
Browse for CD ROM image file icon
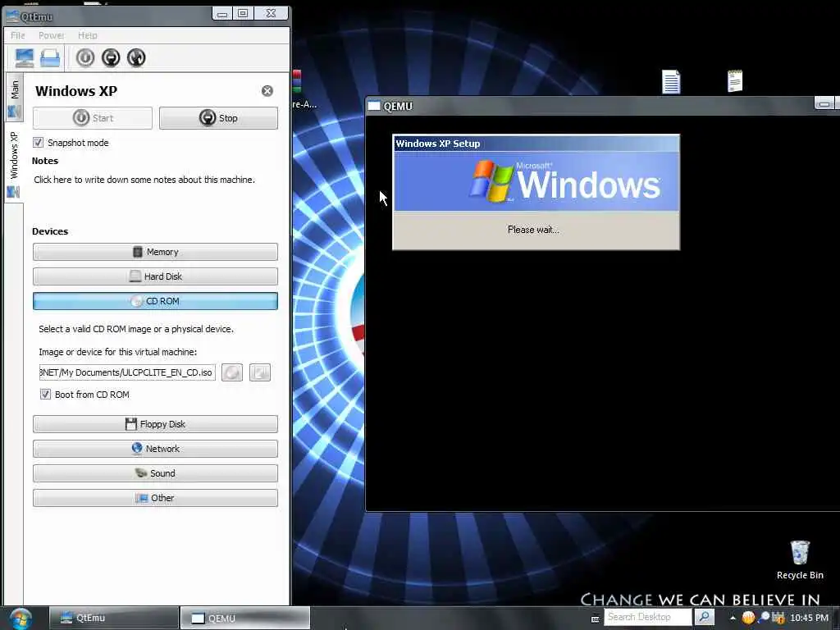pos(260,372)
